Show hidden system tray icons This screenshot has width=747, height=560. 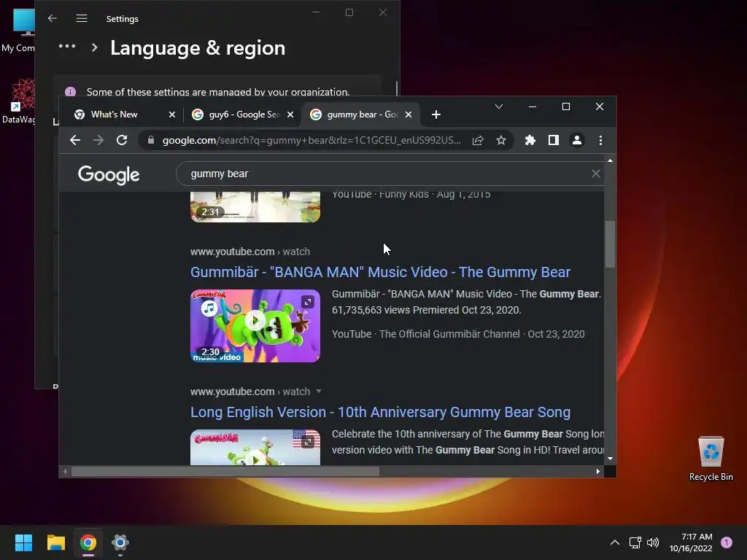pos(615,542)
